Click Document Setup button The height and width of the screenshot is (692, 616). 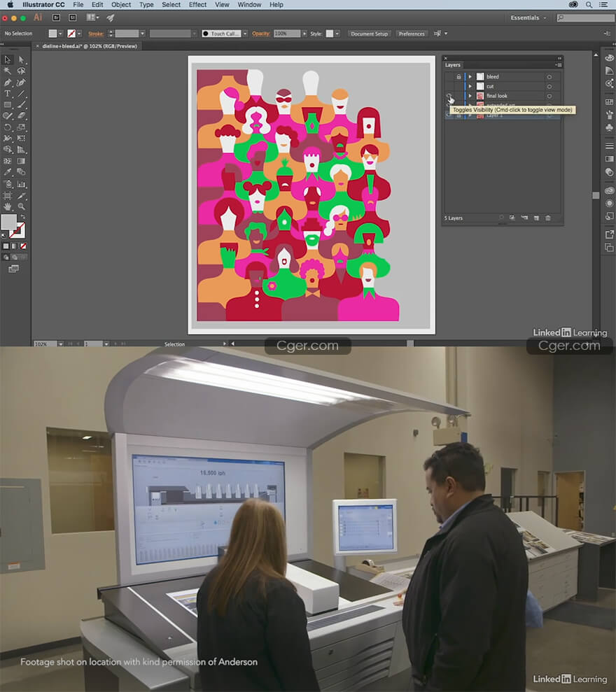pyautogui.click(x=369, y=34)
